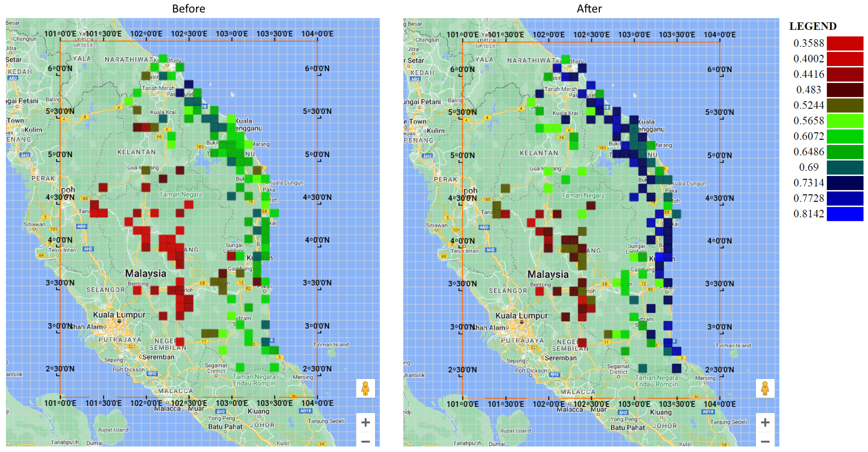Click the Street View pegman on Before map
Viewport: 868px width, 452px height.
[365, 388]
